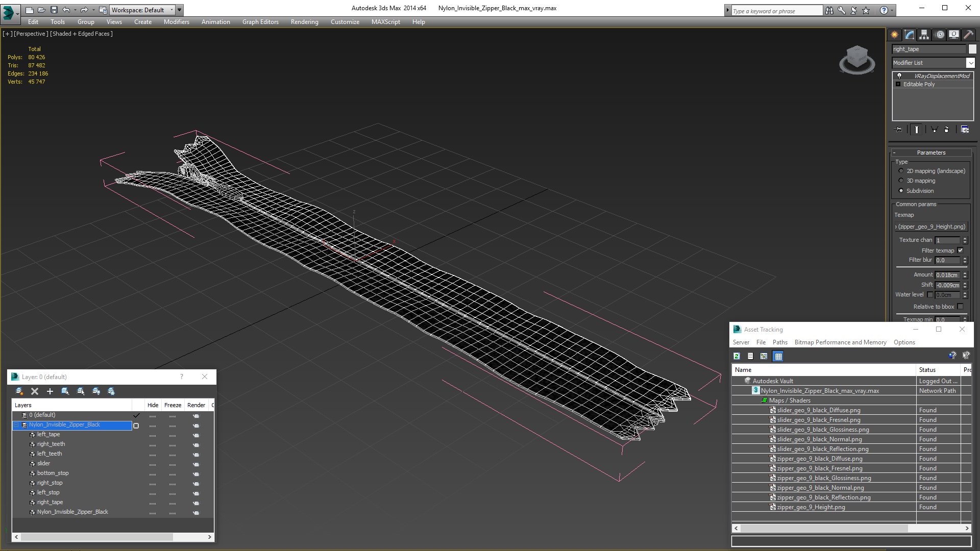Click the Asset Tracking horizontal scrollbar
Image resolution: width=980 pixels, height=551 pixels.
[824, 529]
